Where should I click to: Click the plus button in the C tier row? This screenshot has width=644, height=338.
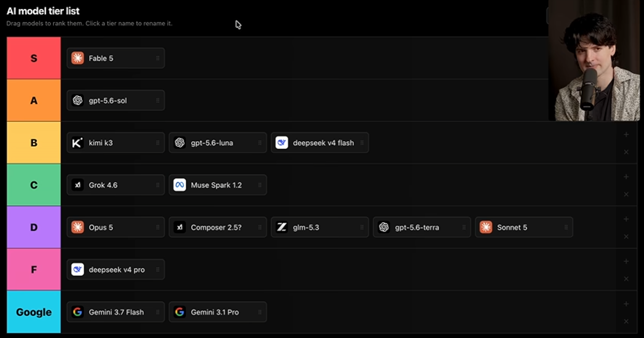coord(626,177)
